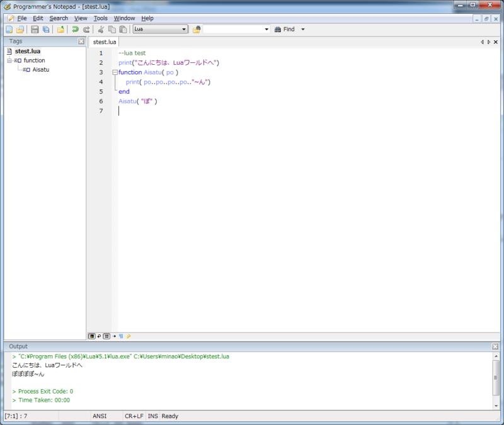Toggle whitespace arrow button below editor
This screenshot has height=425, width=504.
click(x=114, y=336)
